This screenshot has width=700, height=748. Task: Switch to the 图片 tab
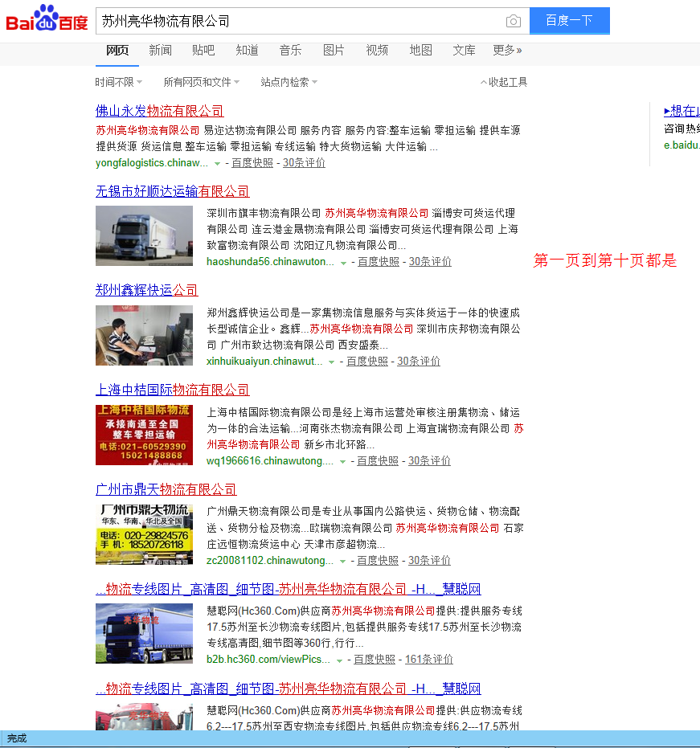point(334,50)
